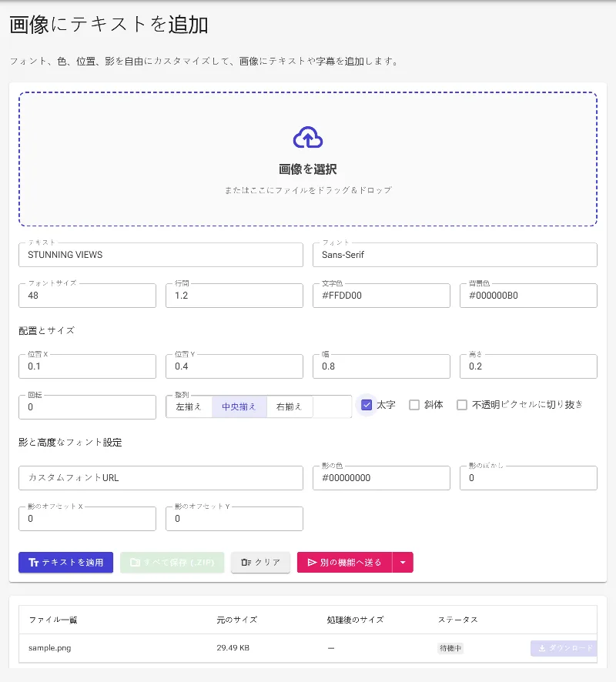Click the 影のオフセット X field

click(x=87, y=519)
